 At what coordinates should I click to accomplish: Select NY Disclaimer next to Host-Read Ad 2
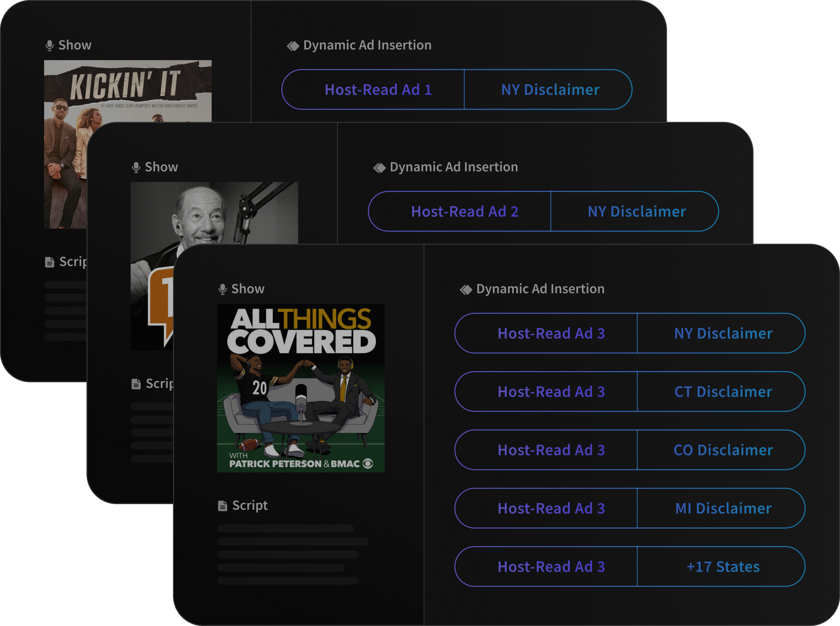click(x=635, y=211)
